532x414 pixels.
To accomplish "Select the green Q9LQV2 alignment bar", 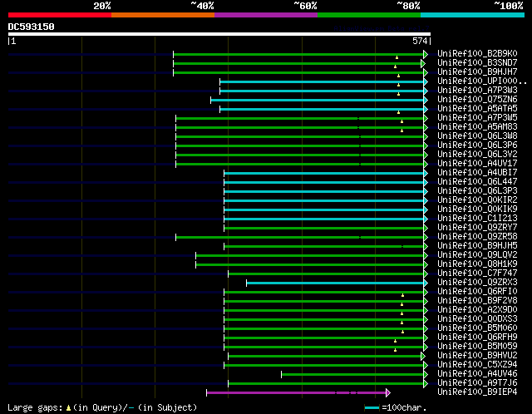I will [x=309, y=255].
